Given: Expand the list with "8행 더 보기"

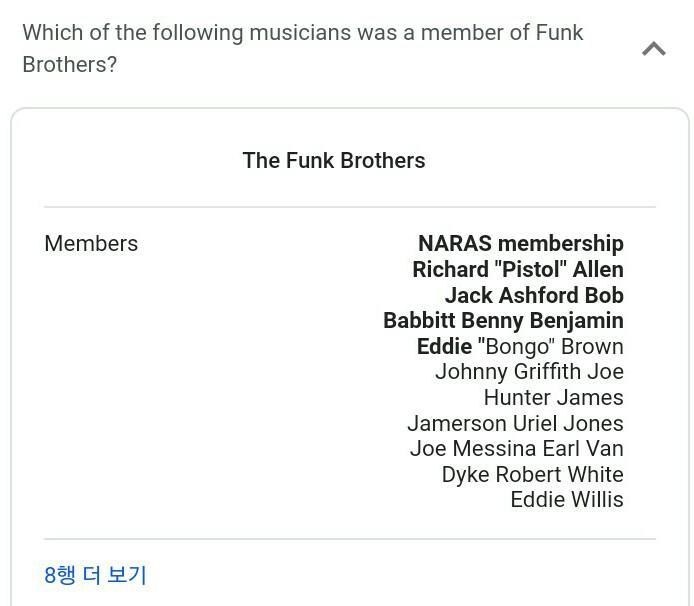Looking at the screenshot, I should [95, 575].
